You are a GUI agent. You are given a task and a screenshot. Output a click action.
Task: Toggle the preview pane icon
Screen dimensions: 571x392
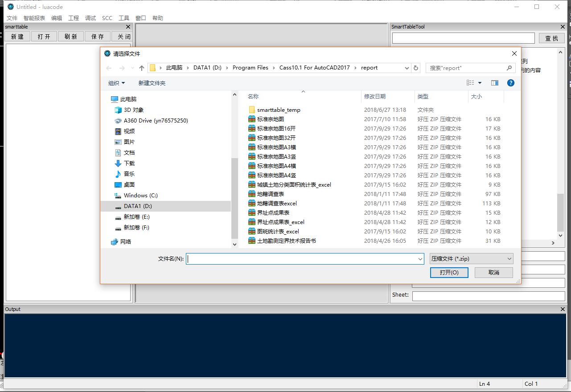[494, 83]
